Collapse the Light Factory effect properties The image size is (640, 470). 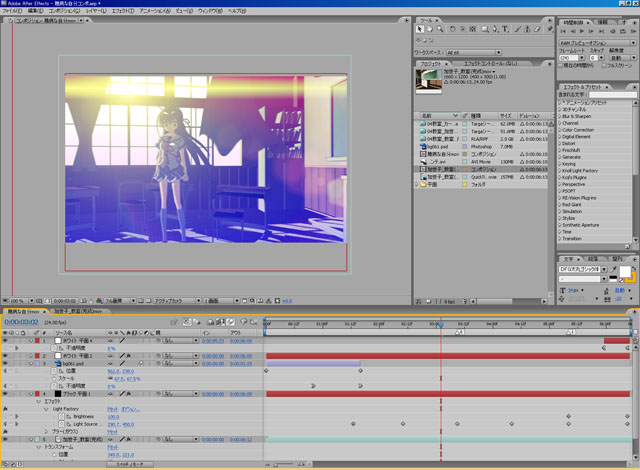click(46, 409)
